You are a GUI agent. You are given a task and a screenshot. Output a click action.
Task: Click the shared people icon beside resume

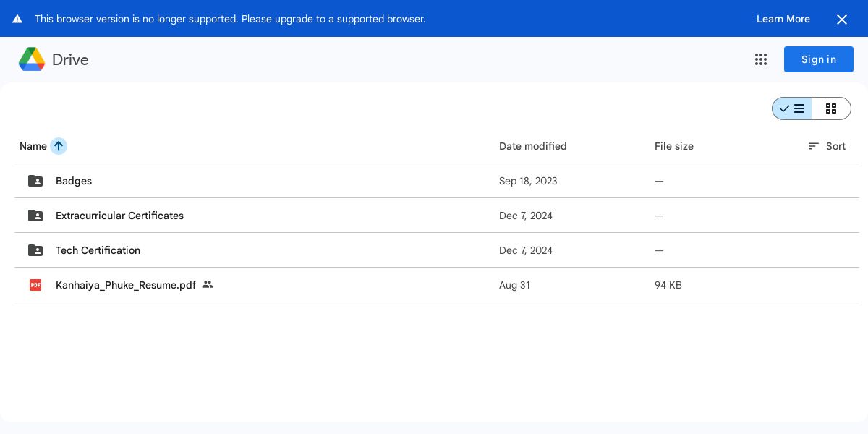[x=208, y=285]
